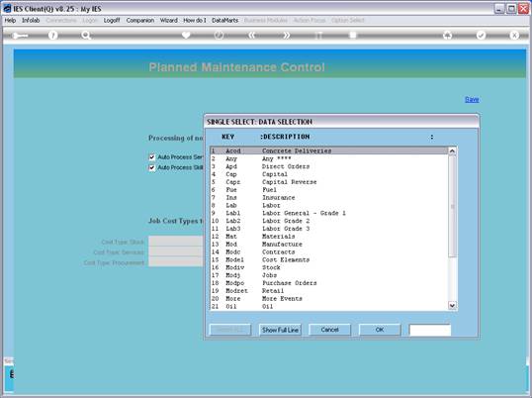Image resolution: width=532 pixels, height=398 pixels.
Task: Open the Companion menu
Action: click(x=140, y=21)
